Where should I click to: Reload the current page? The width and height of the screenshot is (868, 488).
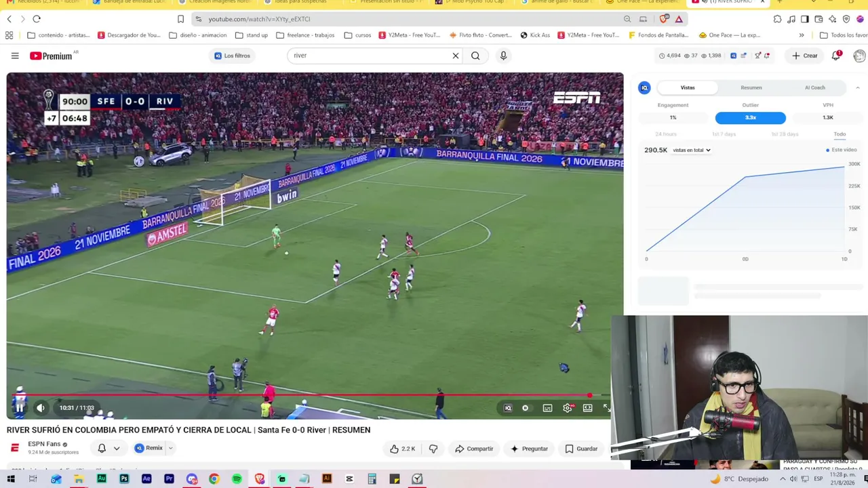37,19
